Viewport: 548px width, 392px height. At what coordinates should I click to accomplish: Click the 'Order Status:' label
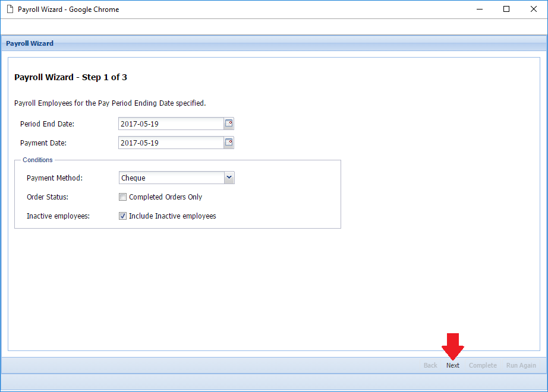48,197
